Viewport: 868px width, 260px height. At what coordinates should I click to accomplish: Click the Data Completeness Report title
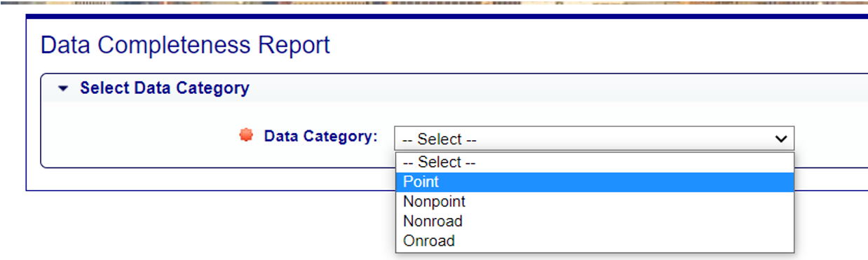(185, 46)
